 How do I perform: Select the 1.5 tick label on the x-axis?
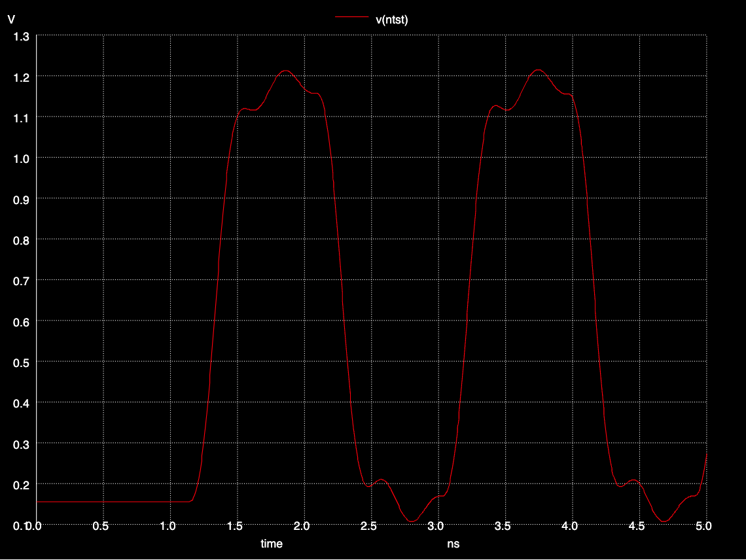(235, 526)
